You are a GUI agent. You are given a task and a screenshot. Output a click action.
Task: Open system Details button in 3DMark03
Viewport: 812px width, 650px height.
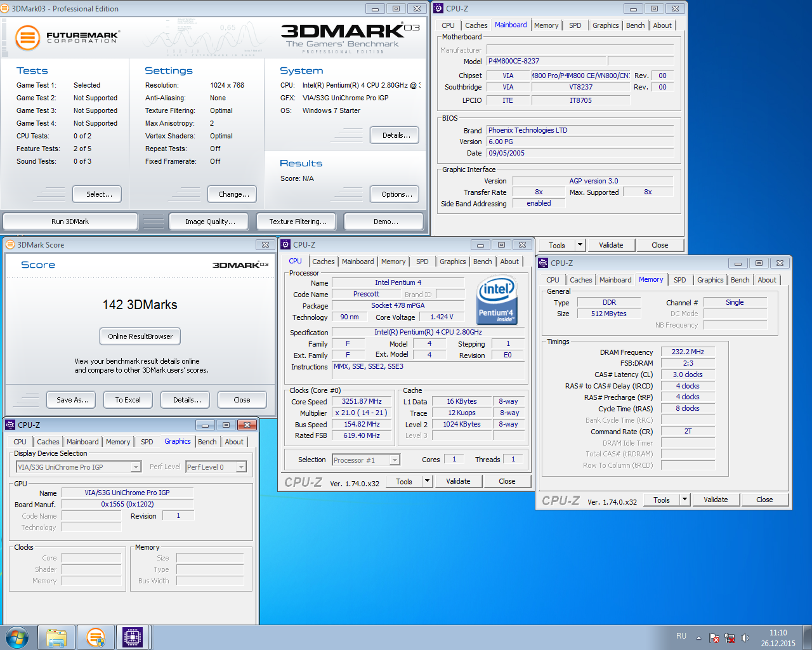395,135
